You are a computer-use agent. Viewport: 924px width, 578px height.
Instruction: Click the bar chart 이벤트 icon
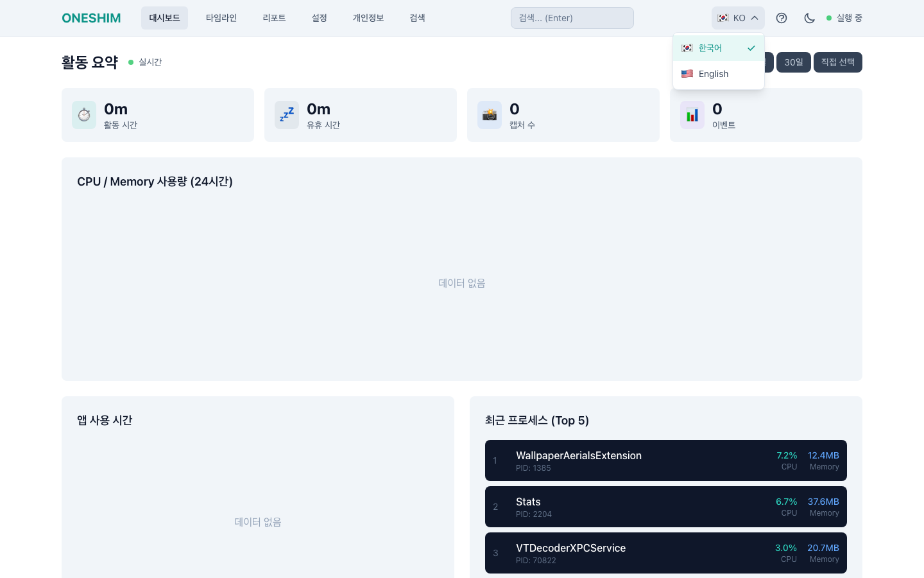(x=692, y=115)
